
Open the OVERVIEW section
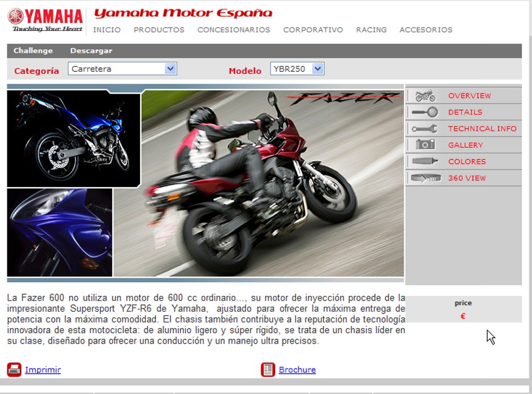(x=470, y=96)
